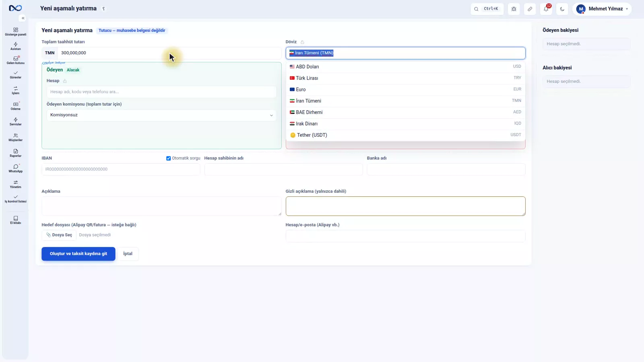
Task: Click Oluştur ve taksit kaydına git button
Action: pyautogui.click(x=78, y=254)
